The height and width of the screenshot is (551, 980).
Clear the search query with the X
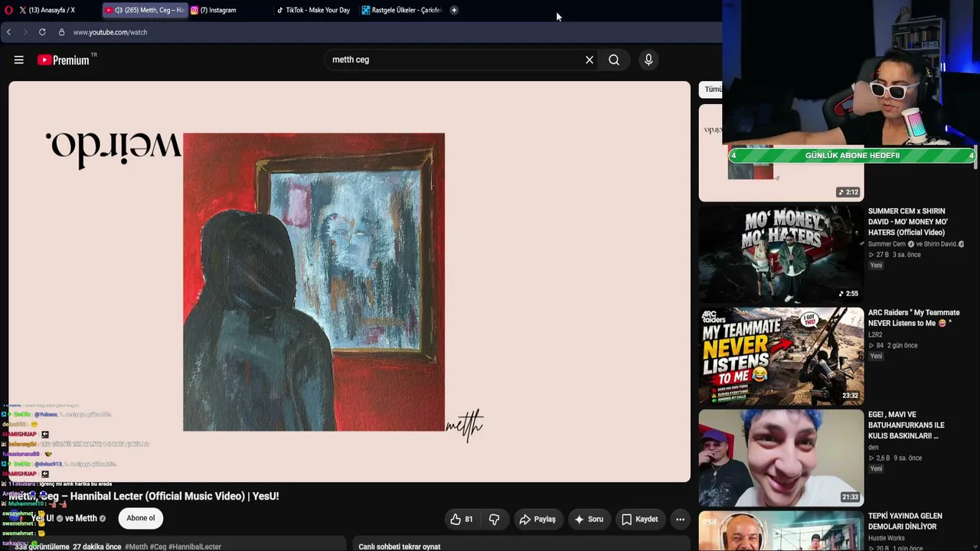[x=590, y=60]
